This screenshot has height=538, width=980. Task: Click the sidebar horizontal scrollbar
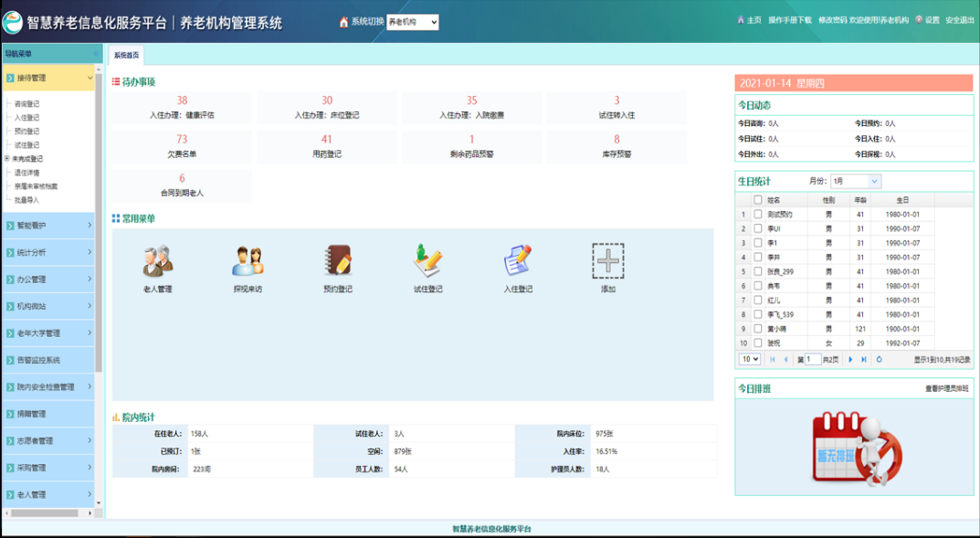43,513
